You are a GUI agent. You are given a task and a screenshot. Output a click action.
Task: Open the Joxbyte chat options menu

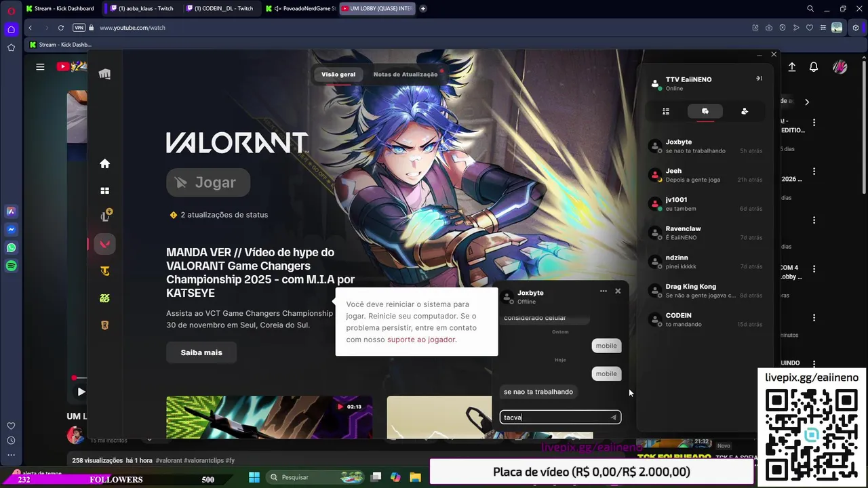tap(604, 291)
